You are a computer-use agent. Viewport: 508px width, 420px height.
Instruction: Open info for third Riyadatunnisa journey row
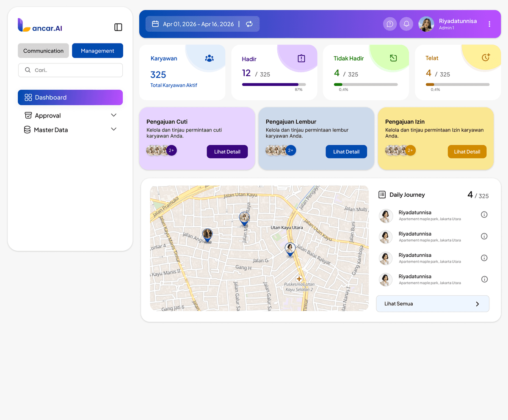point(484,258)
